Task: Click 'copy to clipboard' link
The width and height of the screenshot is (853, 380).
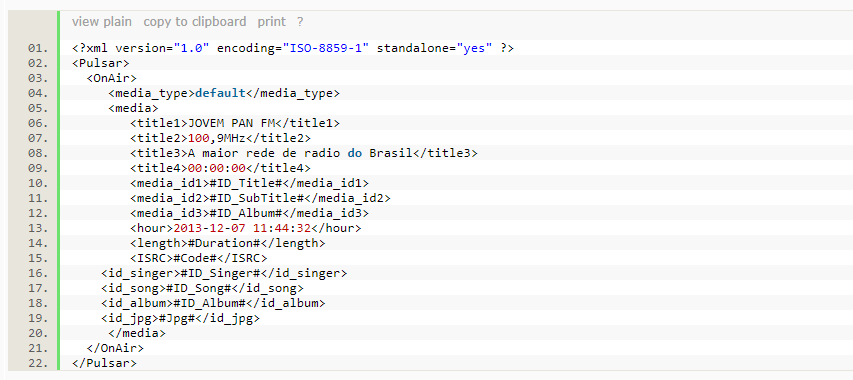Action: [x=195, y=22]
